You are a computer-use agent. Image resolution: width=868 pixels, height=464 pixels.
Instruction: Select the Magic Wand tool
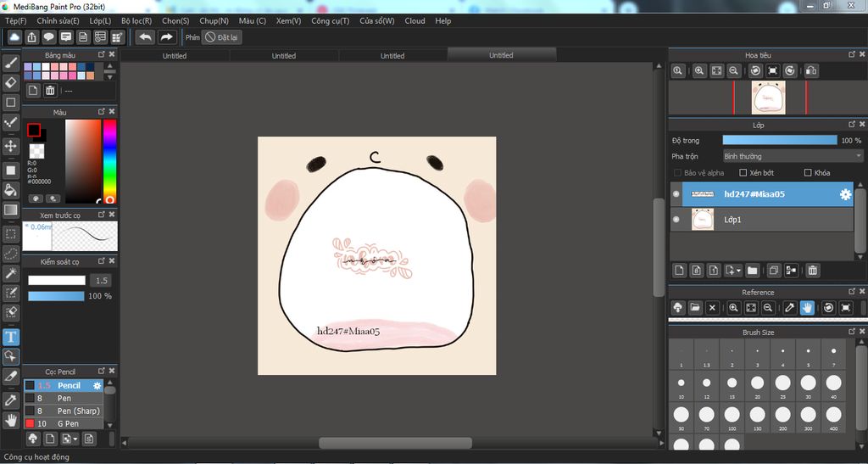[11, 273]
